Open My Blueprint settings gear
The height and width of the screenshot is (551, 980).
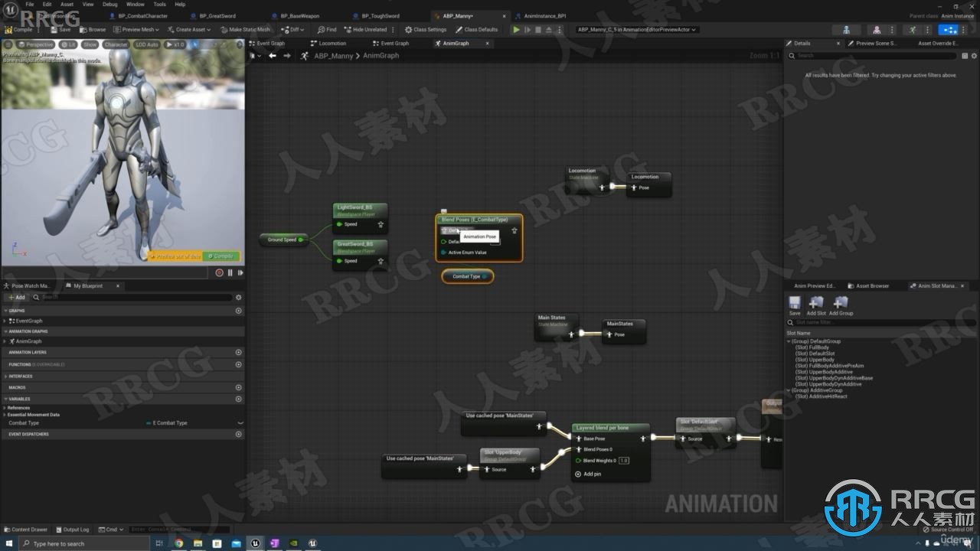coord(239,297)
